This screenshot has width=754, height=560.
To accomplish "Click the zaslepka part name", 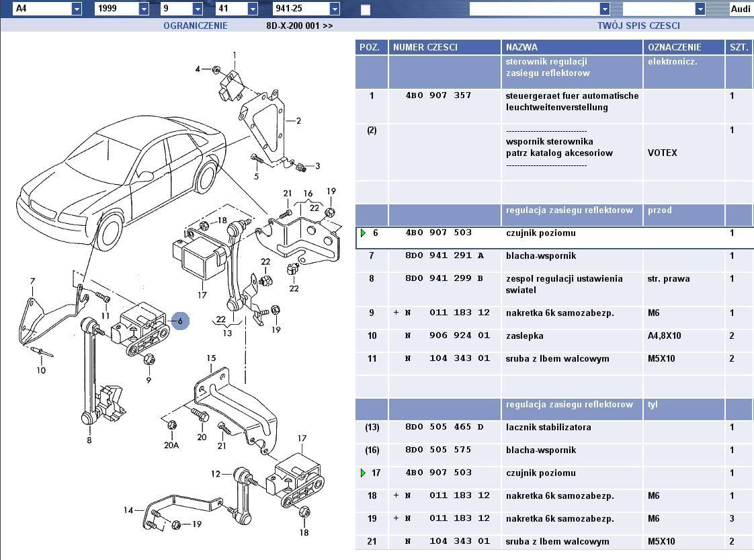I will coord(525,336).
